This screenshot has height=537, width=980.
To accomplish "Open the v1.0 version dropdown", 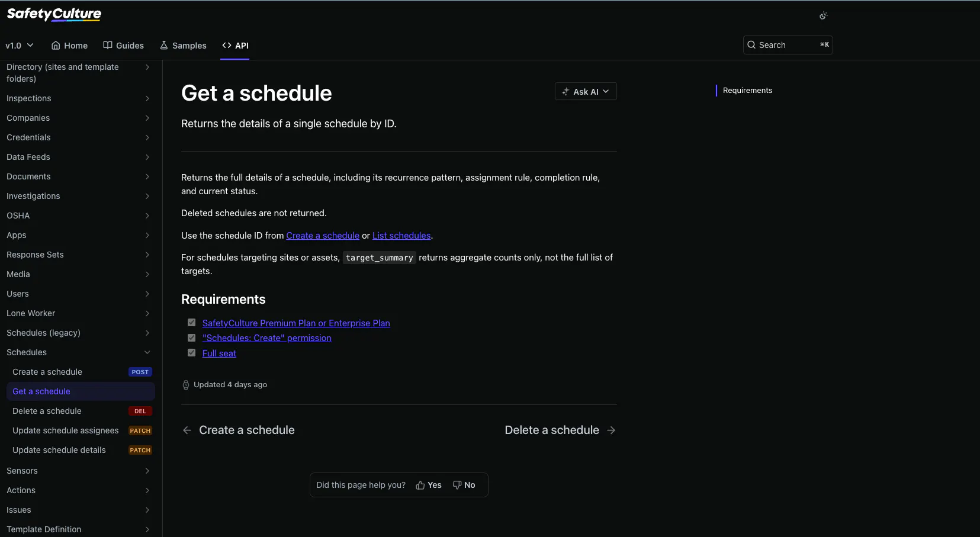I will (x=20, y=46).
